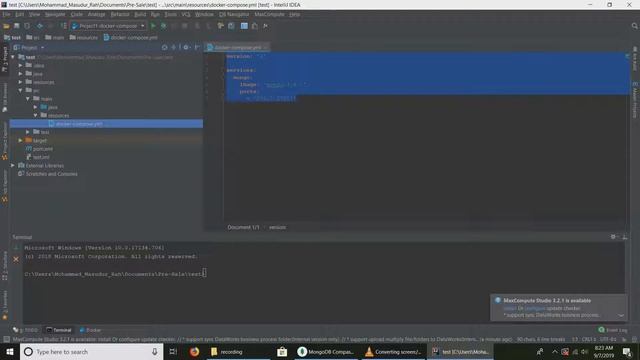640x360 pixels.
Task: Click 'version' breadcrumb below the editor
Action: [x=277, y=227]
